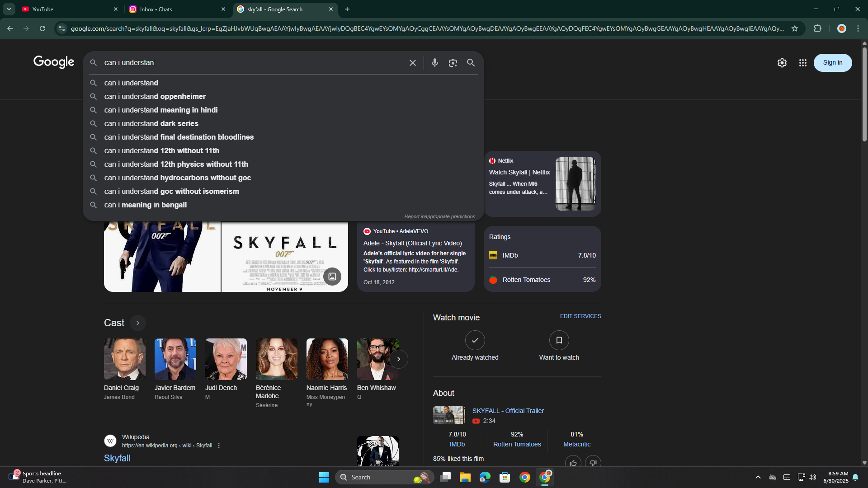Screen dimensions: 868x488
Task: Choose suggestion 'can i understand oppenheimer'
Action: (283, 97)
